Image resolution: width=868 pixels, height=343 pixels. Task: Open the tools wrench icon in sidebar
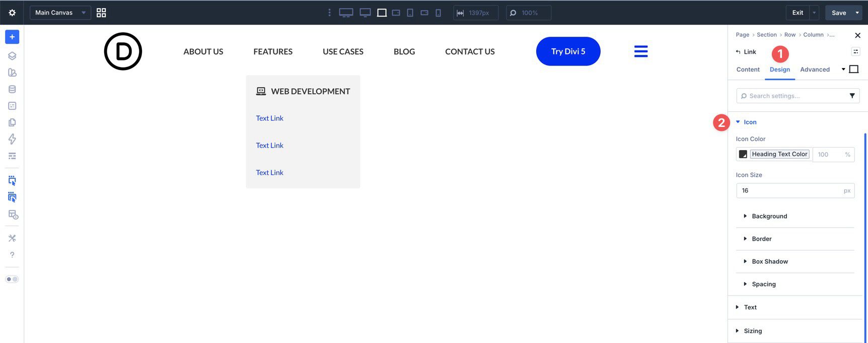(12, 238)
